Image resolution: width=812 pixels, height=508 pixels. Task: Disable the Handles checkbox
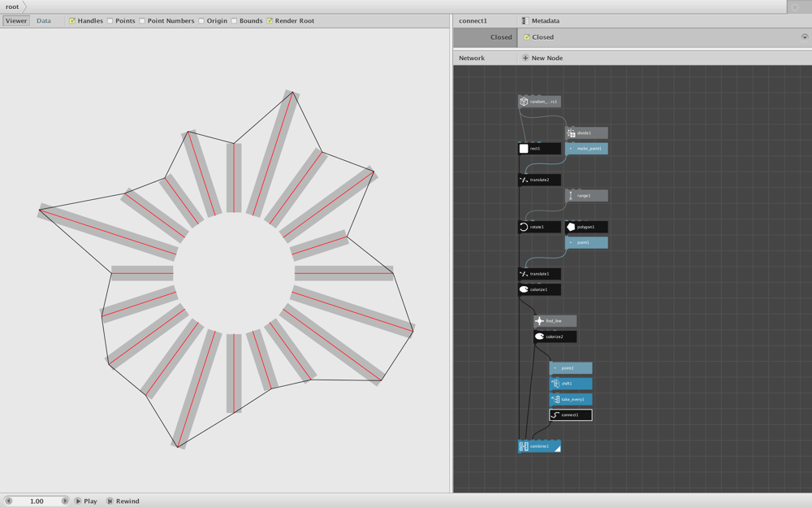coord(72,21)
